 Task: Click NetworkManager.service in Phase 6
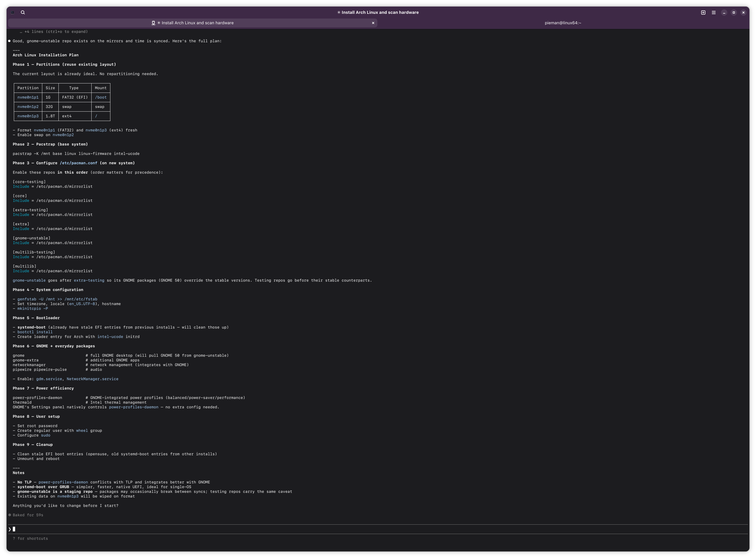pos(92,379)
